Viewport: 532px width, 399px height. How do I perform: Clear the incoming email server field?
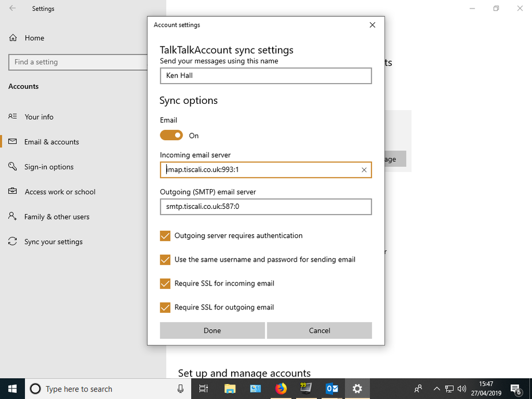click(364, 170)
